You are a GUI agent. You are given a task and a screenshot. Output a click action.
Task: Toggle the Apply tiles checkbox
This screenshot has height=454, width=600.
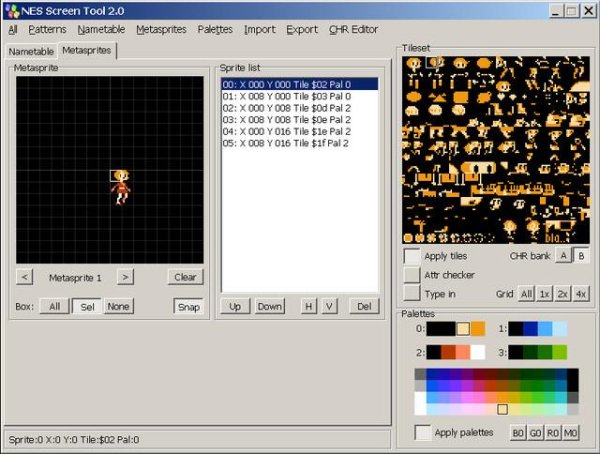point(412,256)
